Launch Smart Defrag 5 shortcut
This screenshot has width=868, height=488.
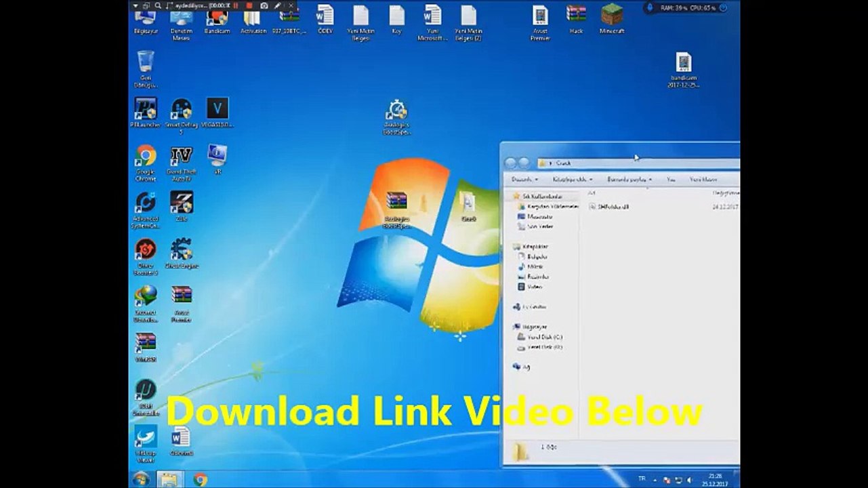[181, 116]
